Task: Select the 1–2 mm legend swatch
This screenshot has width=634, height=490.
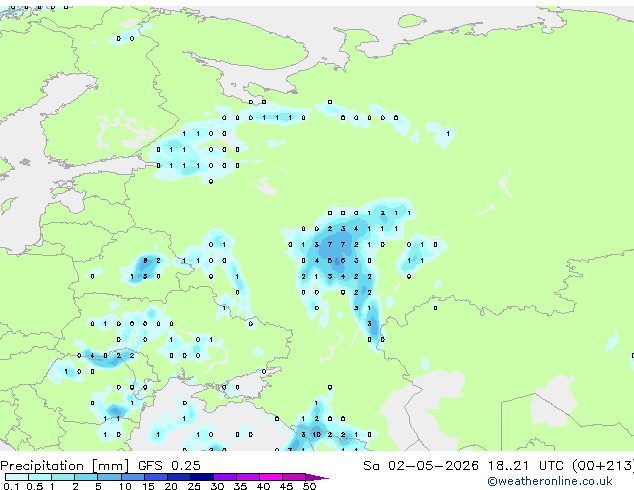Action: tap(63, 477)
